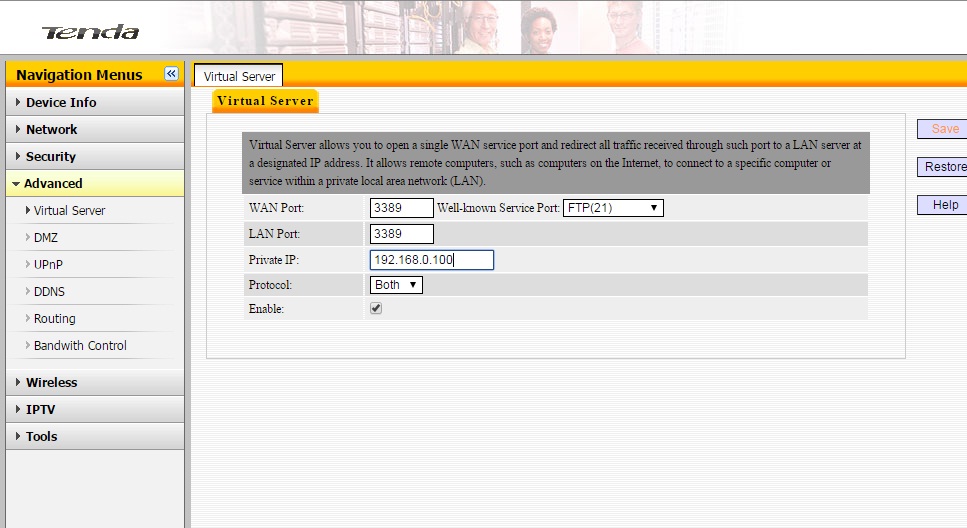Open the DDNS settings page
967x528 pixels.
coord(49,292)
